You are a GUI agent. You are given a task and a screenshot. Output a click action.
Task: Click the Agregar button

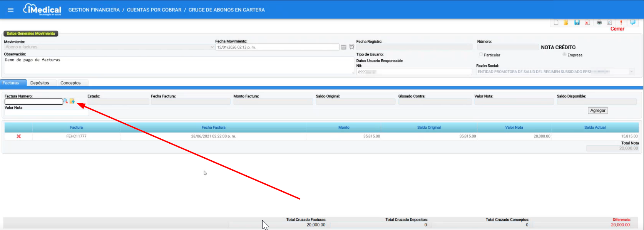pos(598,111)
